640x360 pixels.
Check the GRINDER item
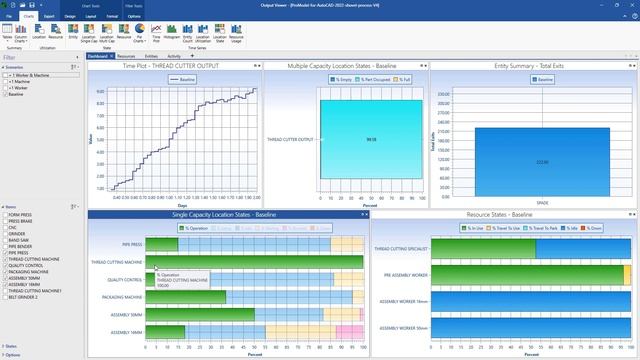point(5,234)
